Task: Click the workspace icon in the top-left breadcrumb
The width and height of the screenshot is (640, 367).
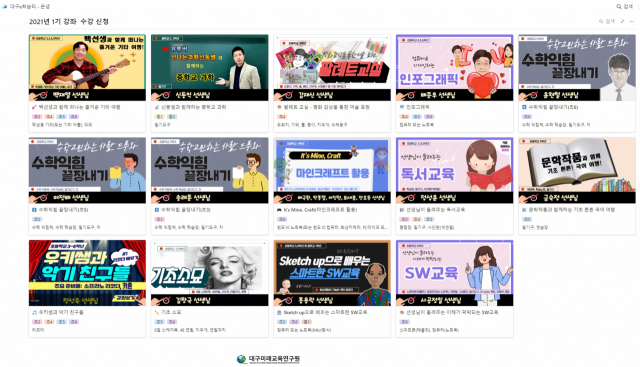Action: coord(5,7)
